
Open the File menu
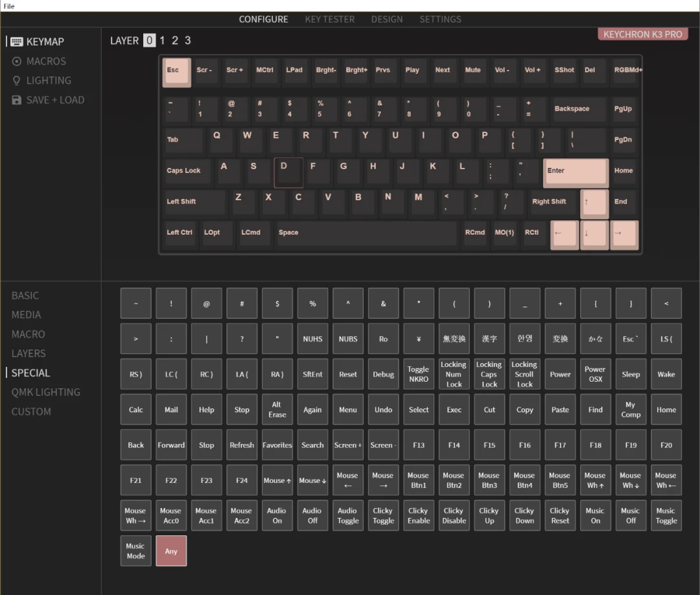tap(9, 6)
